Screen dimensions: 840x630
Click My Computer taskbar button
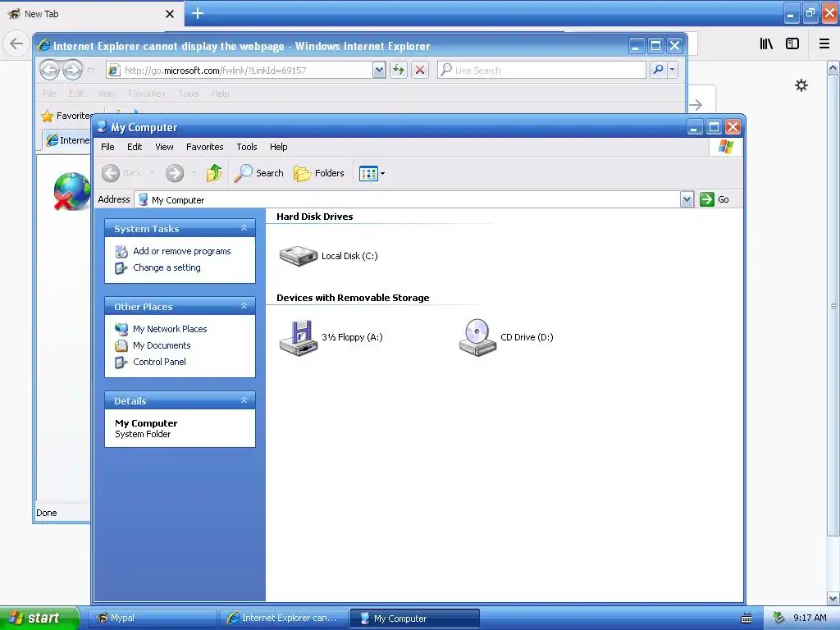[x=414, y=619]
